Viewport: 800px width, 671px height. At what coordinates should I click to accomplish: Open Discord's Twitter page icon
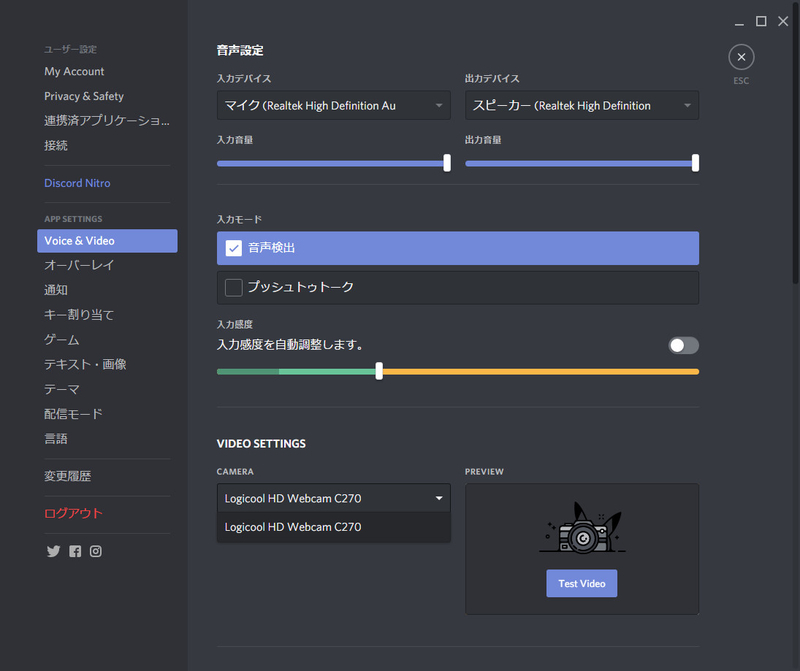(53, 551)
